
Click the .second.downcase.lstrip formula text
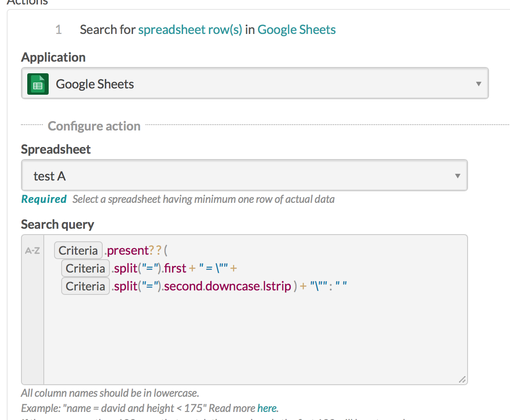[x=226, y=286]
